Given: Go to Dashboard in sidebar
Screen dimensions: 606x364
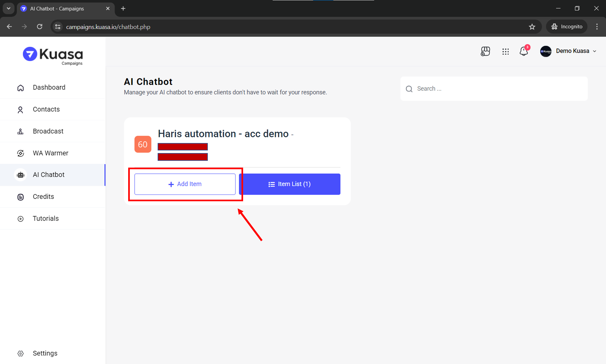Looking at the screenshot, I should (49, 87).
